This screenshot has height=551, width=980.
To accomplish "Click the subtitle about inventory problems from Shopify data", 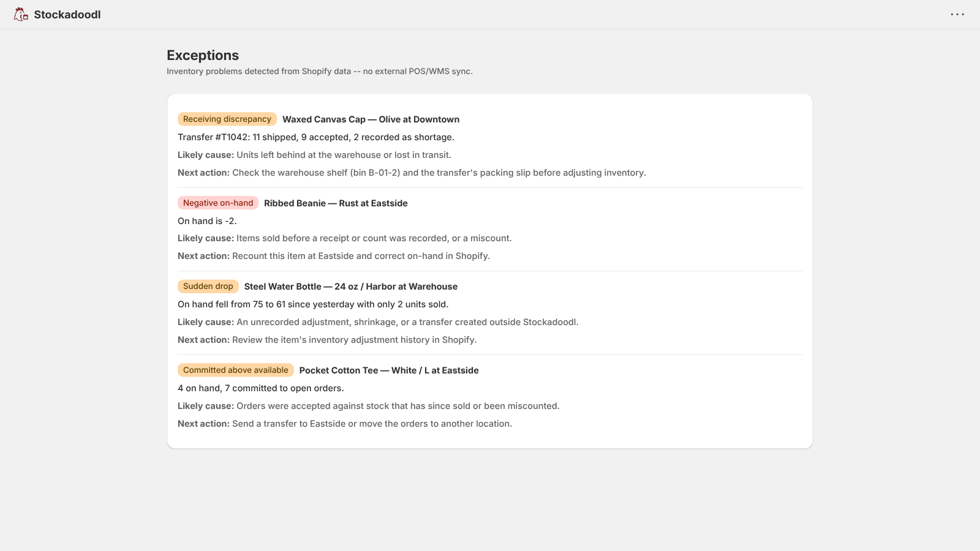I will click(320, 72).
